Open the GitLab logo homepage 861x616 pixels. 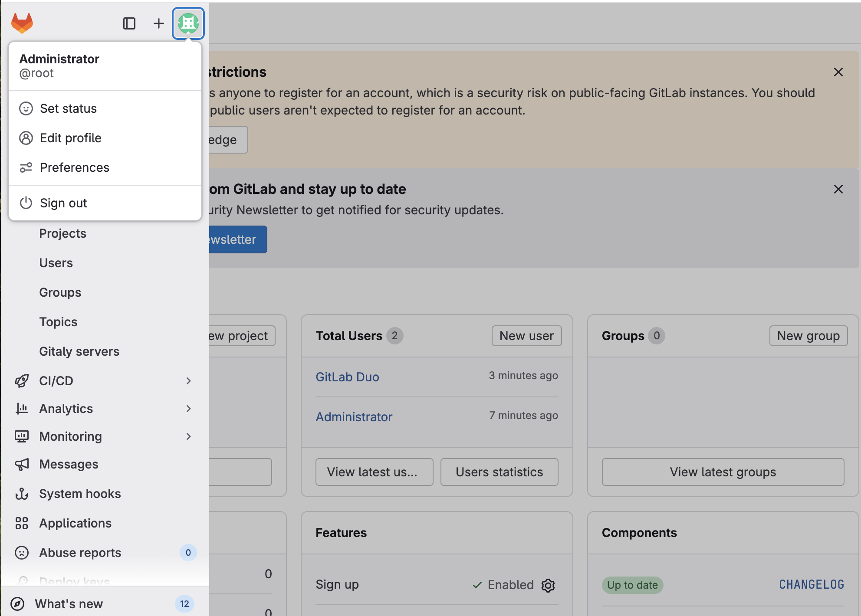click(22, 23)
